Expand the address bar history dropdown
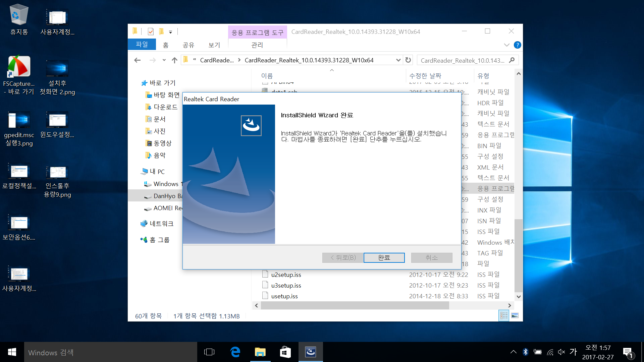644x362 pixels. (x=398, y=60)
